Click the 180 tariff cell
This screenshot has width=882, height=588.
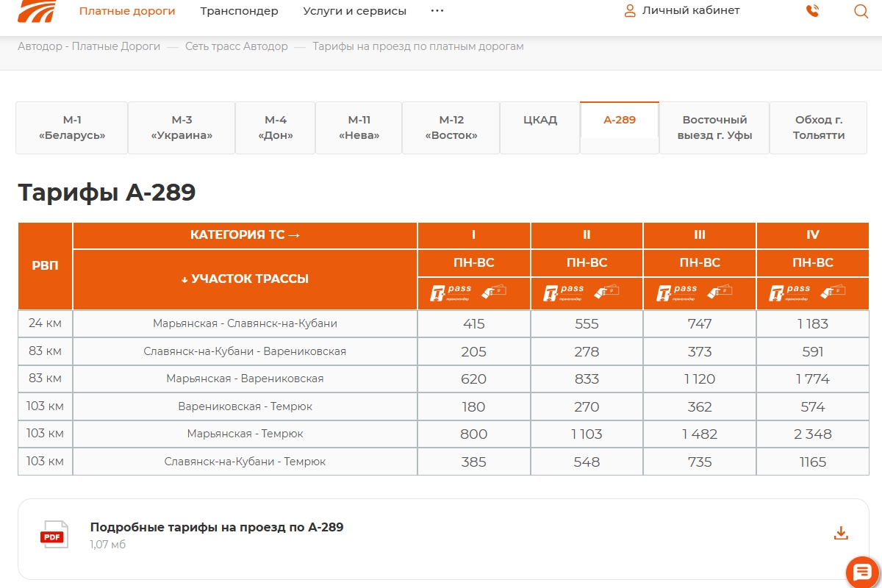pos(474,406)
